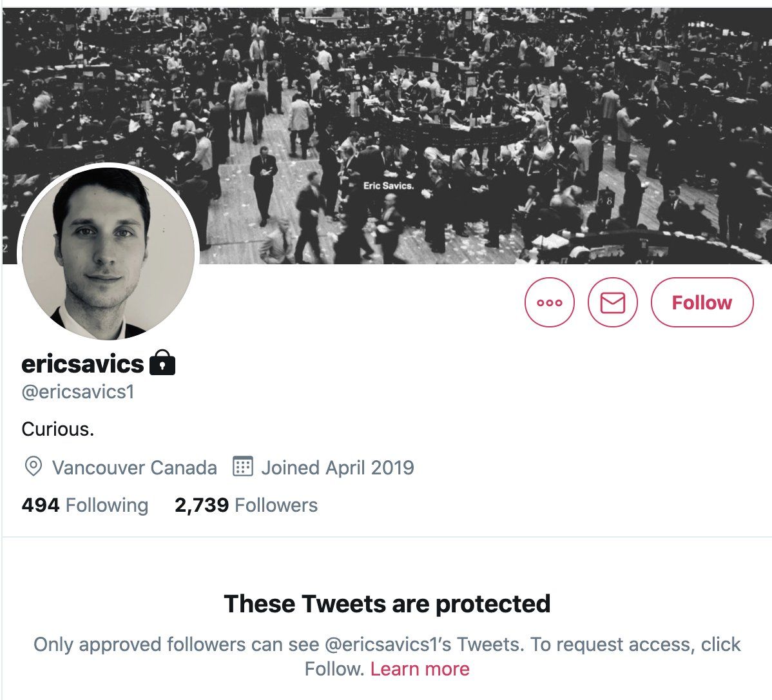Click the heading These Tweets are protected
The width and height of the screenshot is (772, 700).
coord(386,603)
